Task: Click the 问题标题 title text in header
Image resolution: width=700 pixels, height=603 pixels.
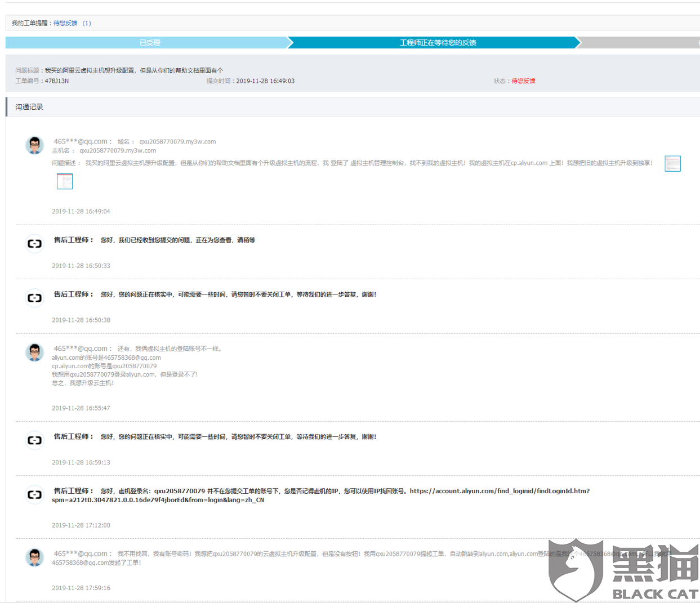Action: pyautogui.click(x=134, y=71)
